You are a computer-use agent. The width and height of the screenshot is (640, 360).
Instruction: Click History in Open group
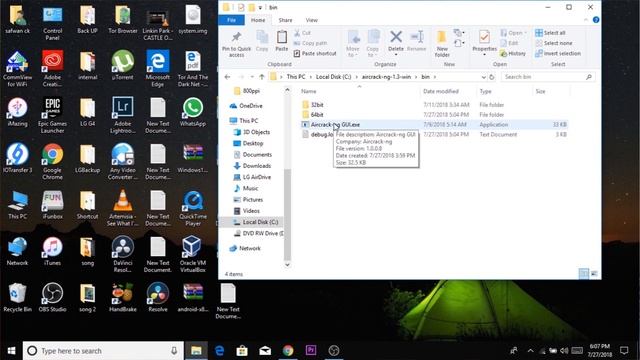[x=513, y=53]
